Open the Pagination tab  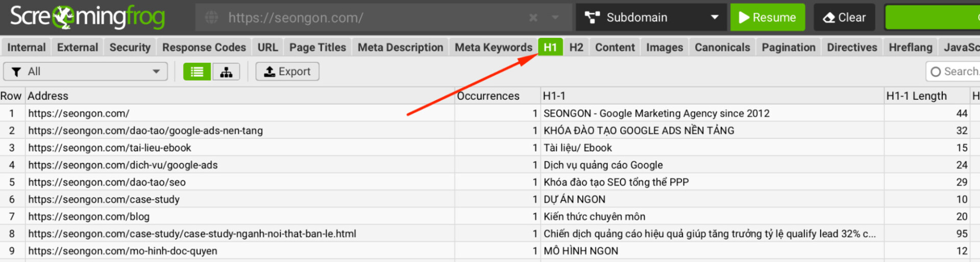tap(789, 47)
